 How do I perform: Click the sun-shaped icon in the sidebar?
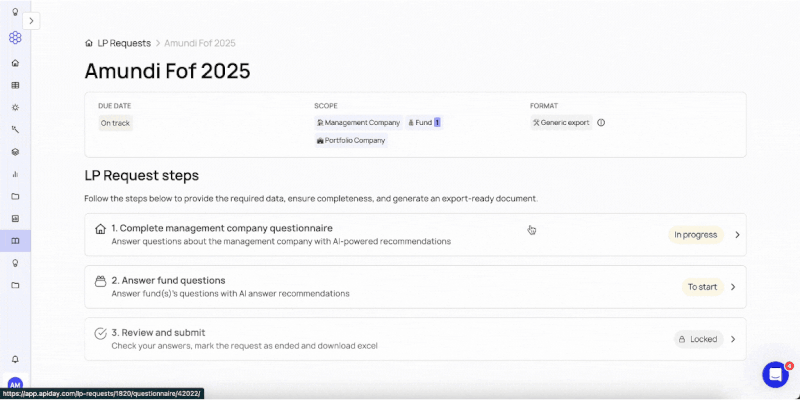tap(15, 108)
